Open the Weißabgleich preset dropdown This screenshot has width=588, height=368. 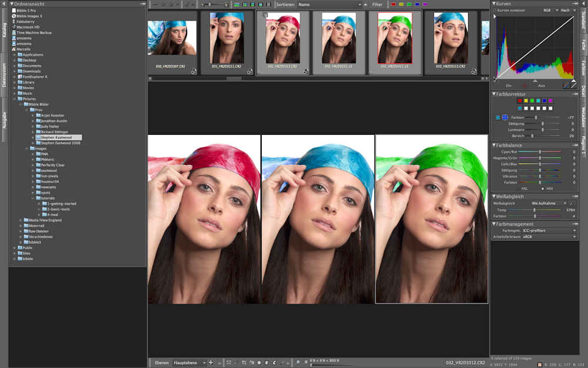point(549,203)
